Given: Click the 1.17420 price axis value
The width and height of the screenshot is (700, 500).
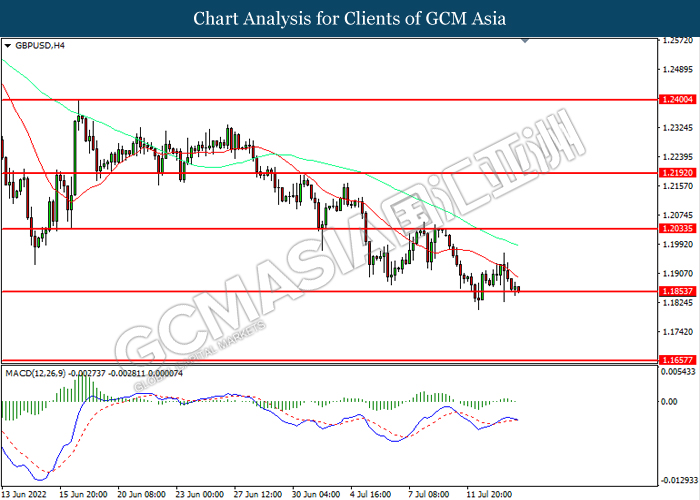Looking at the screenshot, I should (x=678, y=332).
